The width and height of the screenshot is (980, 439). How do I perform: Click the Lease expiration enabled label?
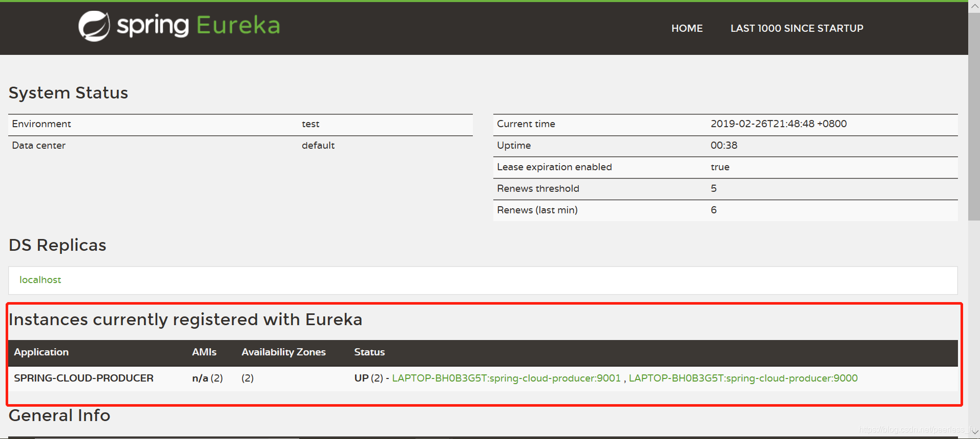pyautogui.click(x=554, y=167)
